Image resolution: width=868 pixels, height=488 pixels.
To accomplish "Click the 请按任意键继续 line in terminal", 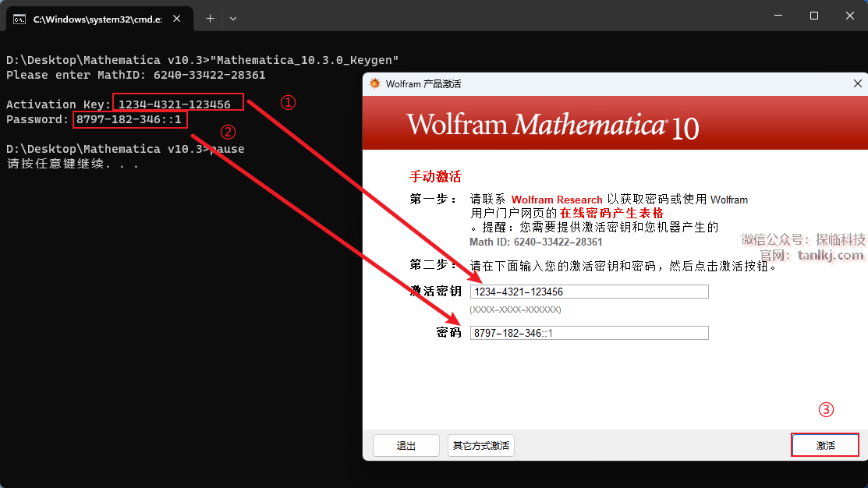I will (73, 164).
